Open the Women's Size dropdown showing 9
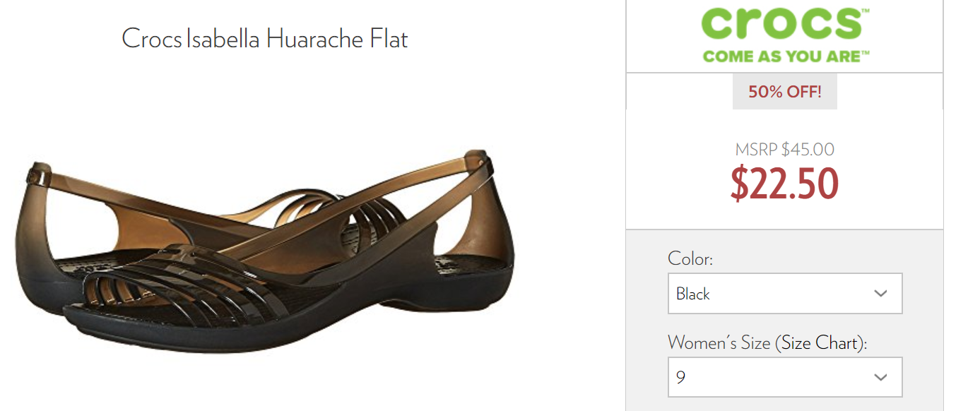Screen dimensions: 980x411 point(785,377)
